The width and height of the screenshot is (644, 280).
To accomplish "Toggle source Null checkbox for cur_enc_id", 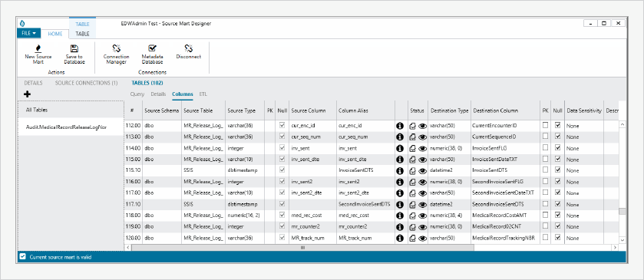I will point(282,125).
